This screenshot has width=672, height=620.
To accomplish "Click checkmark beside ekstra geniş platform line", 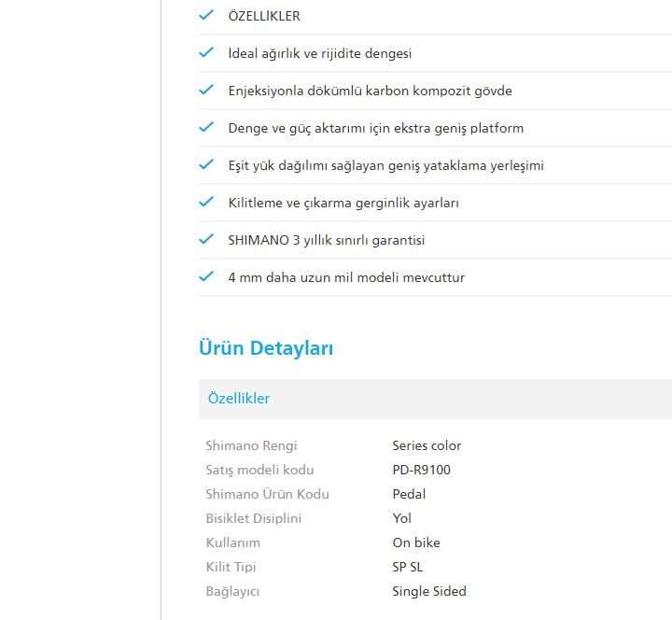I will (x=206, y=128).
